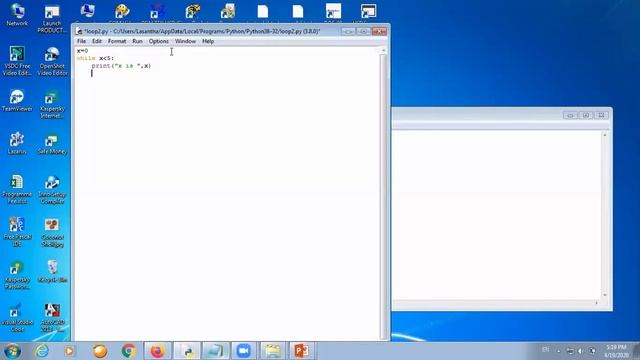Open the Help menu
This screenshot has height=360, width=640.
point(208,41)
